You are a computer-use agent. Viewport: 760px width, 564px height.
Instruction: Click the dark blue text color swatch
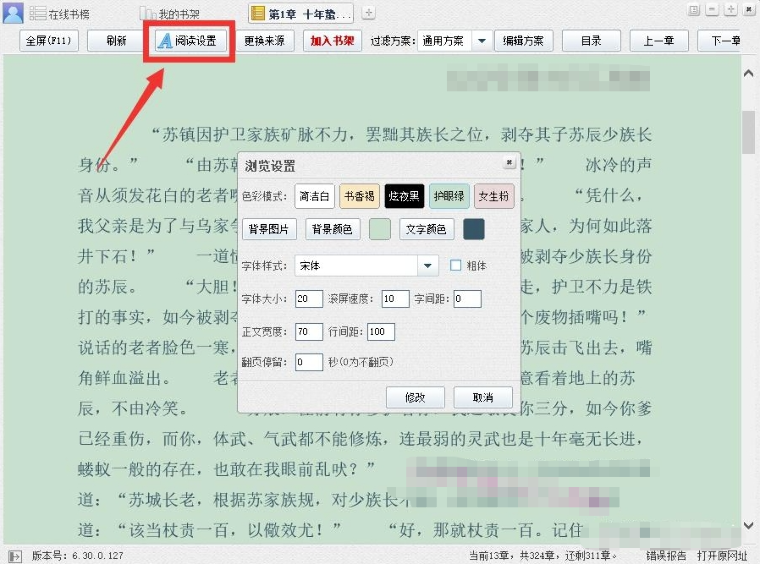click(474, 229)
